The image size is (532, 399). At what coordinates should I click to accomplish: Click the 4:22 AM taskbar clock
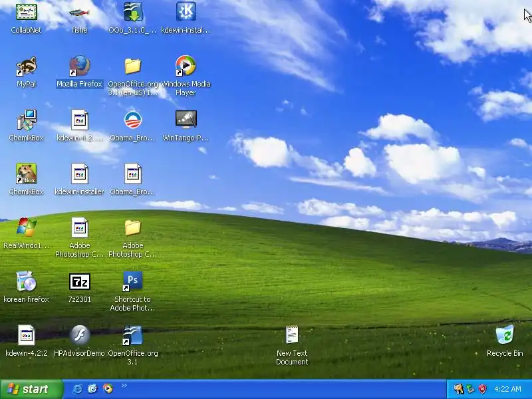[507, 389]
